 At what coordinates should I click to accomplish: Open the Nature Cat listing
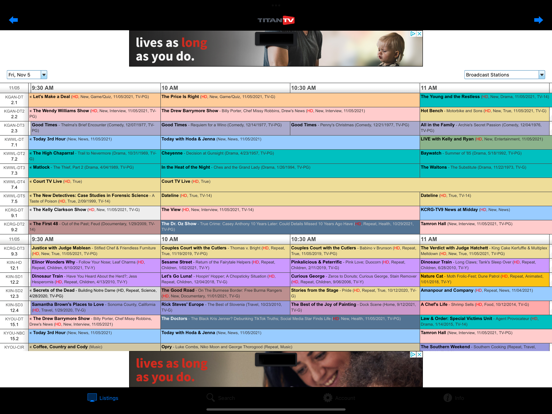(484, 280)
